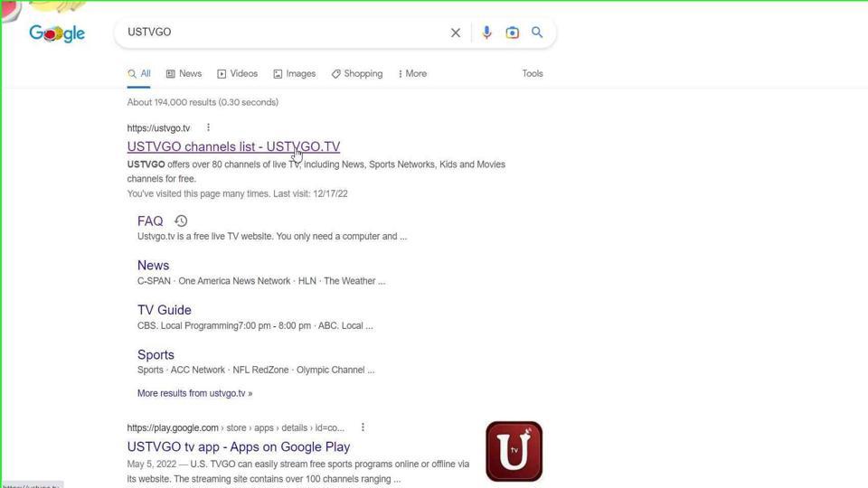Image resolution: width=868 pixels, height=488 pixels.
Task: Expand the More search options menu
Action: pos(412,73)
